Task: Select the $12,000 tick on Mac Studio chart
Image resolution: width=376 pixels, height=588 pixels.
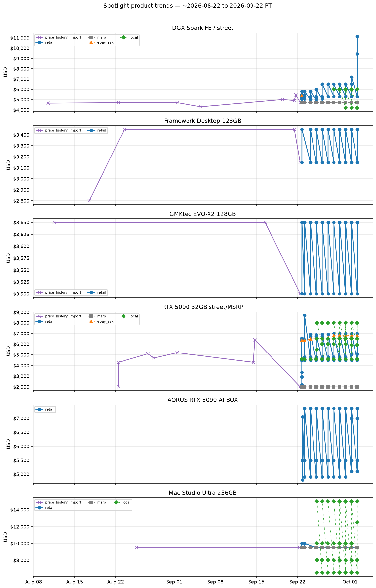Action: (x=20, y=527)
